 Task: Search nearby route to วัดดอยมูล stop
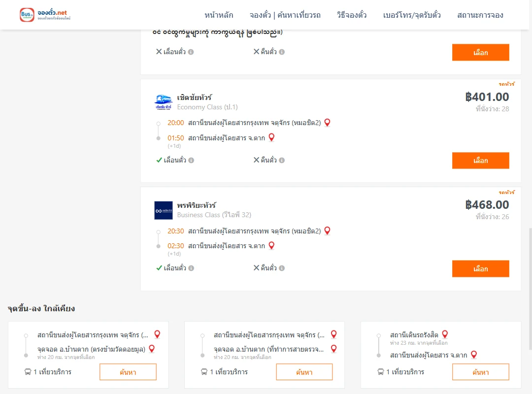click(x=128, y=372)
